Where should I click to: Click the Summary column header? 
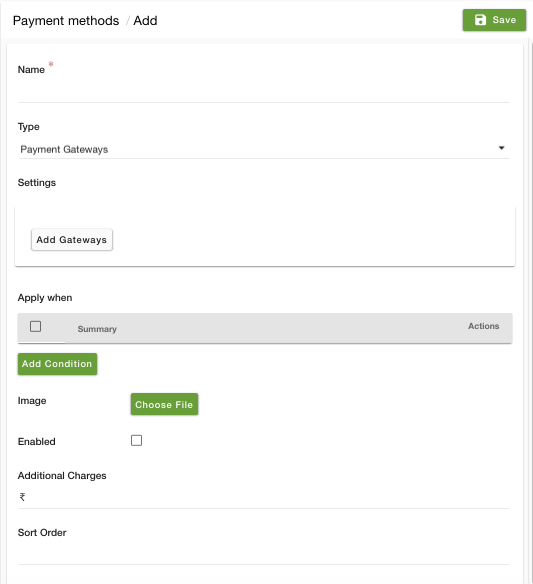[97, 329]
